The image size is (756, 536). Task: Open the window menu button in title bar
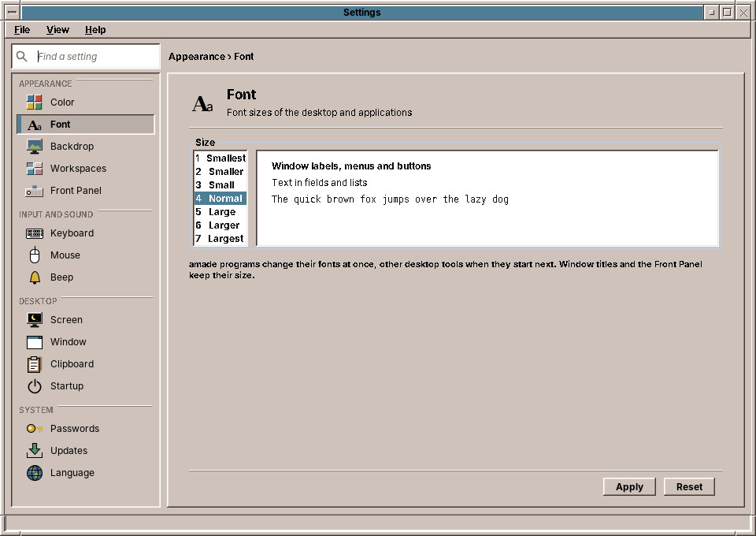click(x=12, y=13)
